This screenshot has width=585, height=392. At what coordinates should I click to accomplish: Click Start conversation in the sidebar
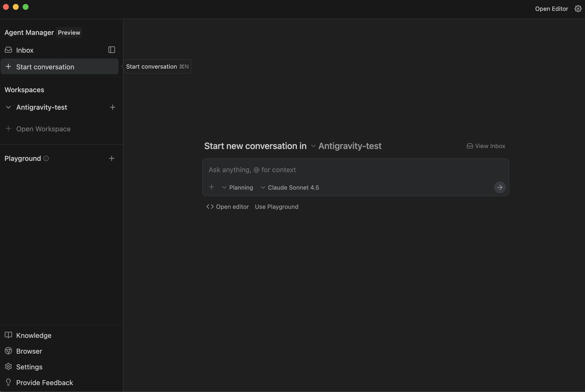point(45,67)
